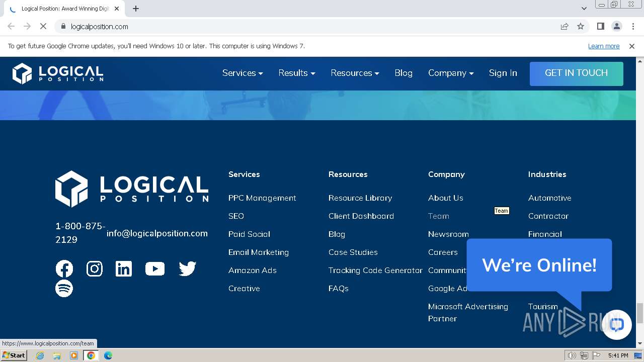Open About Us link

(446, 198)
